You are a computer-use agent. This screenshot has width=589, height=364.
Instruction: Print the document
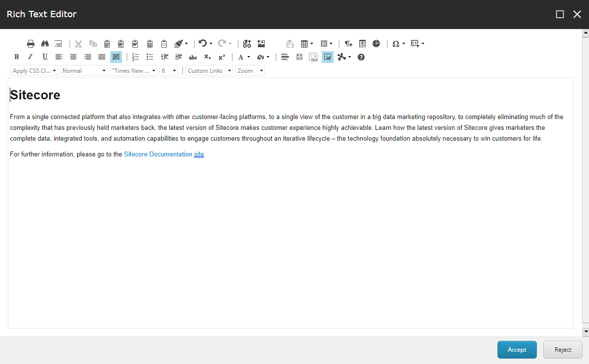pyautogui.click(x=31, y=43)
